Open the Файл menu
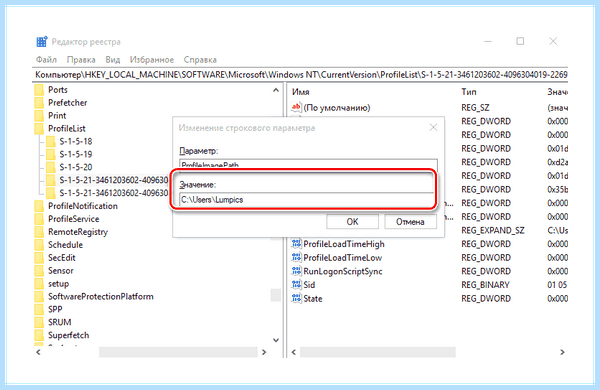This screenshot has height=390, width=600. pos(46,60)
